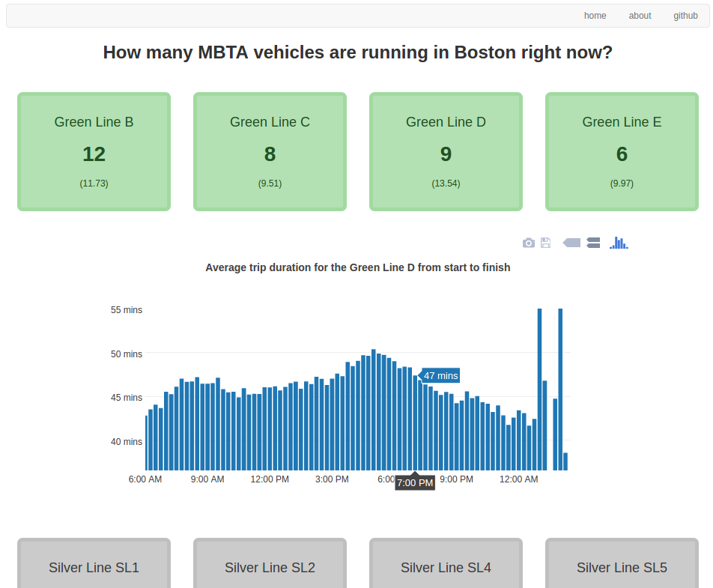Viewport: 713px width, 588px height.
Task: Click the Plotly bar chart logo icon
Action: (x=619, y=243)
